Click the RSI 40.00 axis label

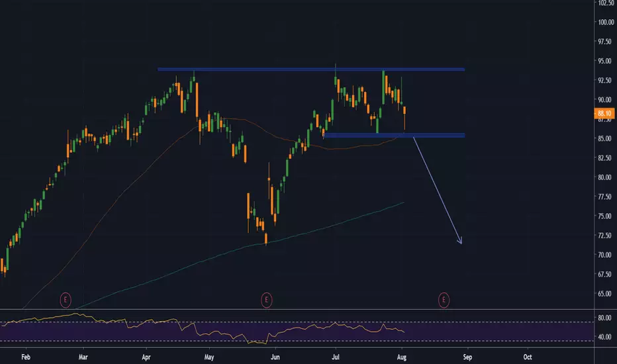[604, 338]
